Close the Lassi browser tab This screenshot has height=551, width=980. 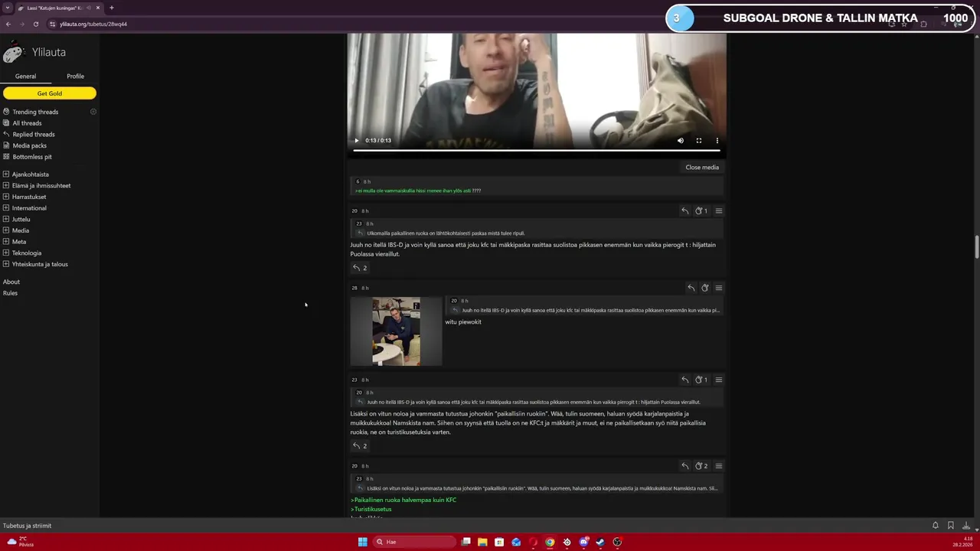tap(98, 8)
